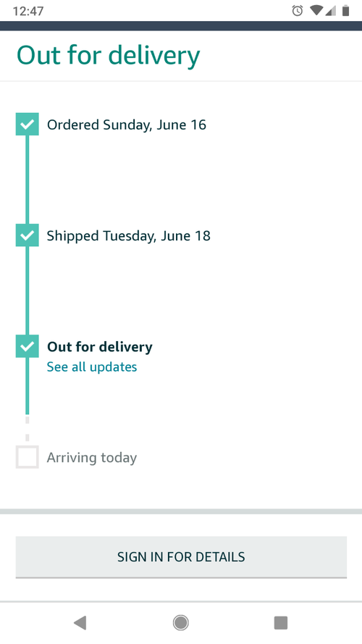Viewport: 362px width, 644px height.
Task: Open the See all updates link
Action: point(92,367)
